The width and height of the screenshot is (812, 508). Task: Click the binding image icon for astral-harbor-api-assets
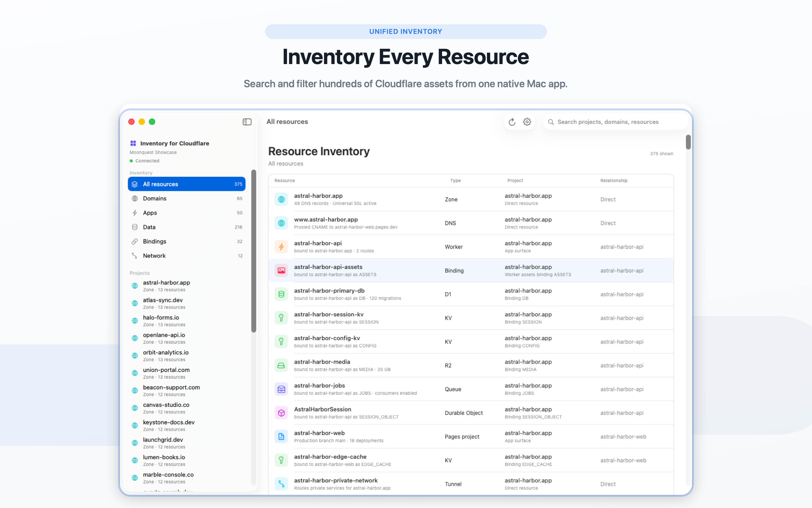click(281, 270)
